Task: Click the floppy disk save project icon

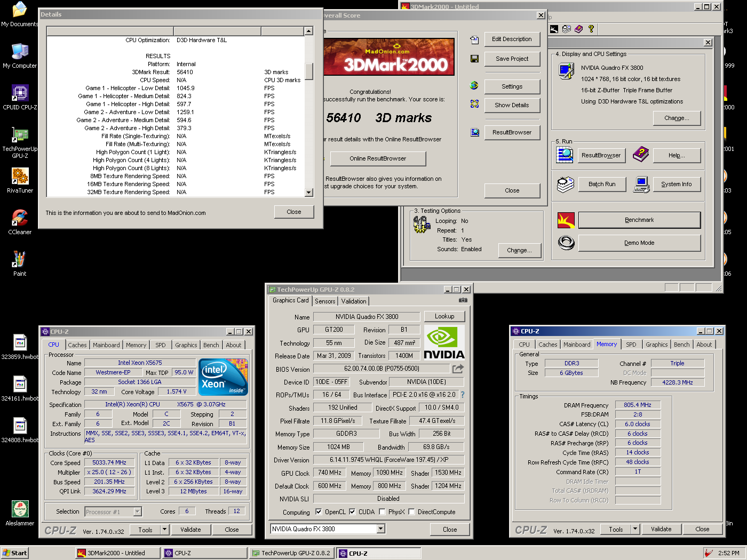Action: (474, 59)
